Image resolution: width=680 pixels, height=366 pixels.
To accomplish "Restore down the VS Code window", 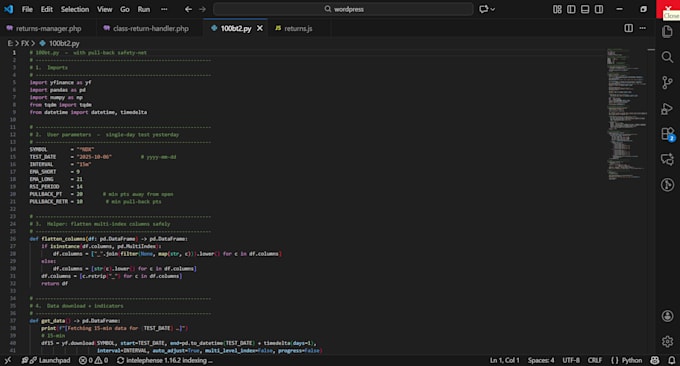I will tap(643, 9).
